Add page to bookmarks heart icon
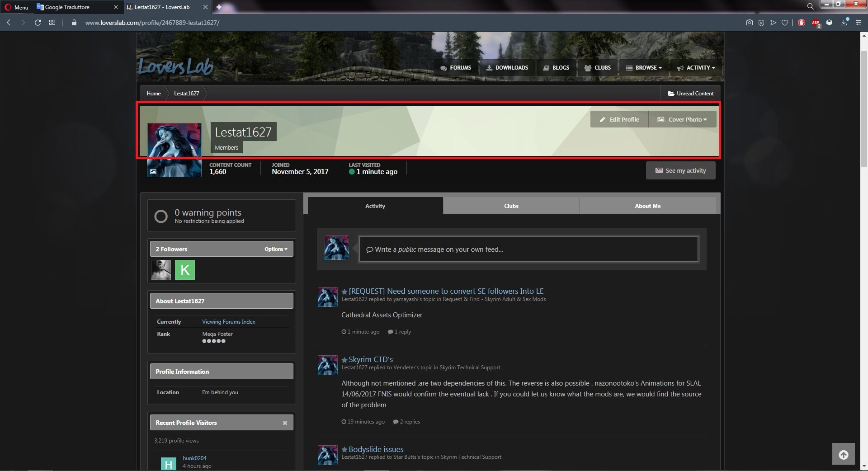The height and width of the screenshot is (471, 868). tap(785, 22)
